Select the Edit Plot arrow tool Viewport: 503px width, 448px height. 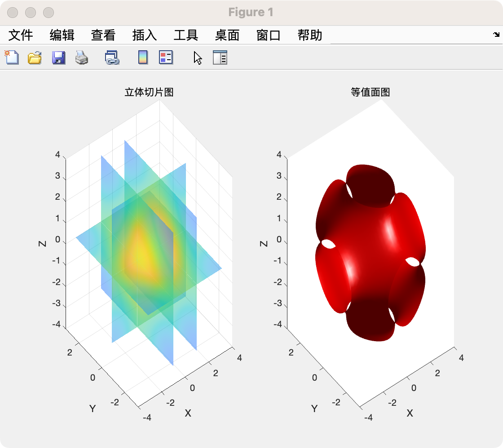tap(198, 58)
